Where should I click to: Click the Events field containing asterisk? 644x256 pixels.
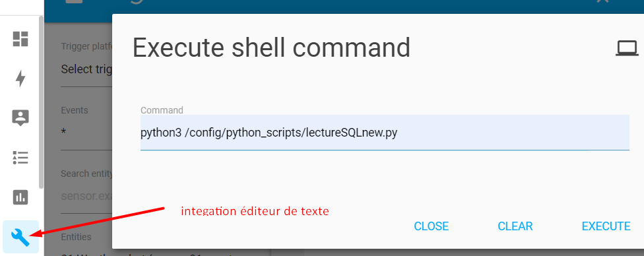click(x=86, y=133)
